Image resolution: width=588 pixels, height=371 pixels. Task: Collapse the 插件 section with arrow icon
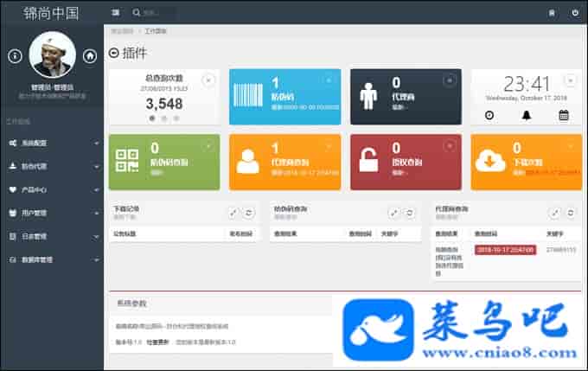(x=113, y=53)
